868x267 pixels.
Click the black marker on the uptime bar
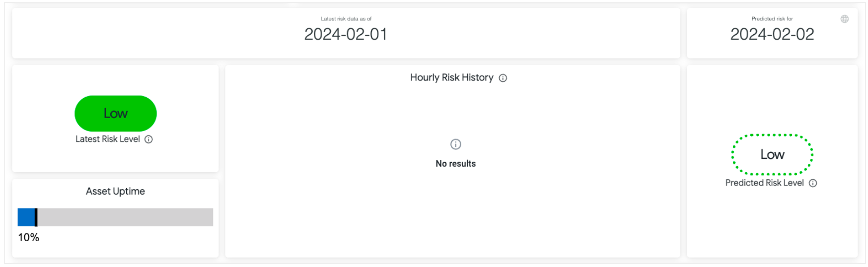(36, 217)
